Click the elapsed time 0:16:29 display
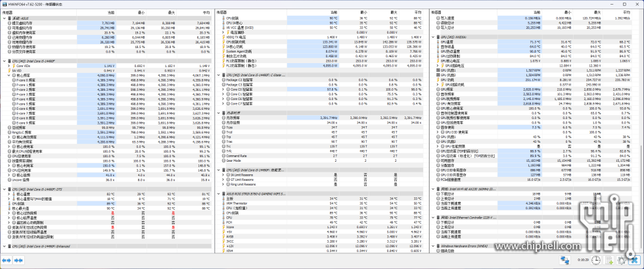The height and width of the screenshot is (269, 644). [583, 260]
